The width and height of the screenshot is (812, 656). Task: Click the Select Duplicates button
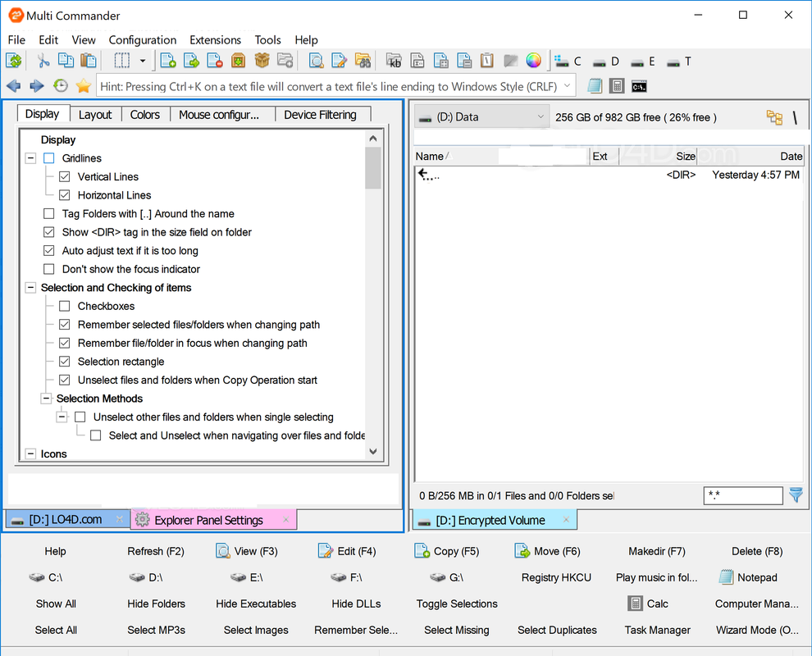click(x=557, y=630)
